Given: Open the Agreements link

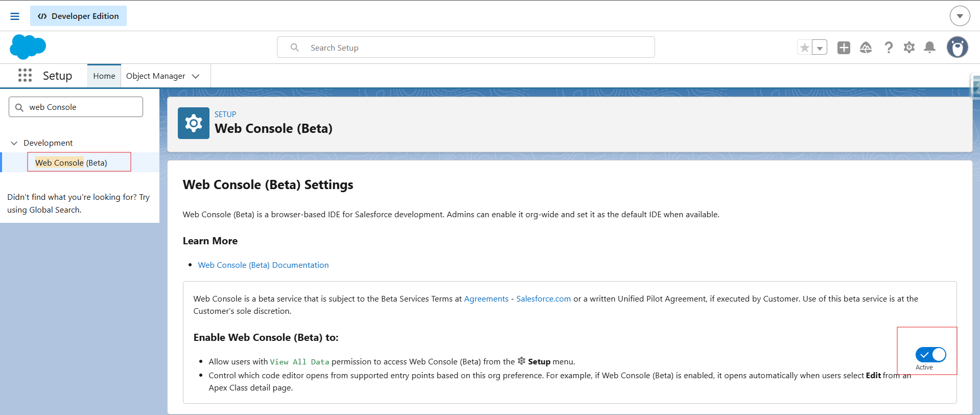Looking at the screenshot, I should [x=486, y=298].
